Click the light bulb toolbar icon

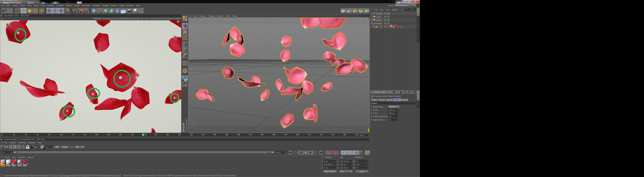point(135,11)
